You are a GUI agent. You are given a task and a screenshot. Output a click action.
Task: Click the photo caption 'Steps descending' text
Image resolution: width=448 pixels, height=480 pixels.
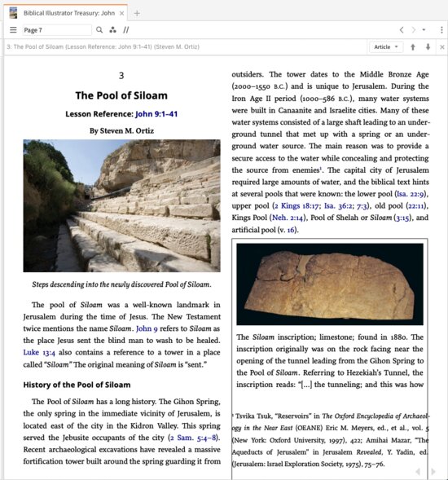click(121, 284)
